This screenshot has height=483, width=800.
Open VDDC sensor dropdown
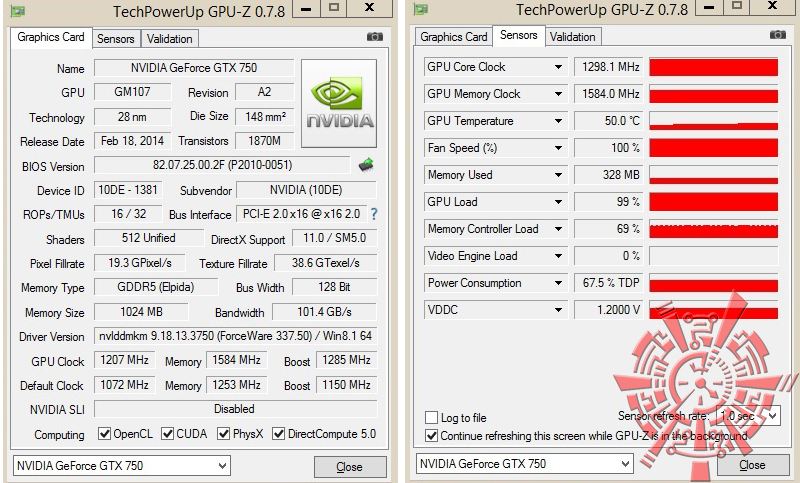pos(559,310)
